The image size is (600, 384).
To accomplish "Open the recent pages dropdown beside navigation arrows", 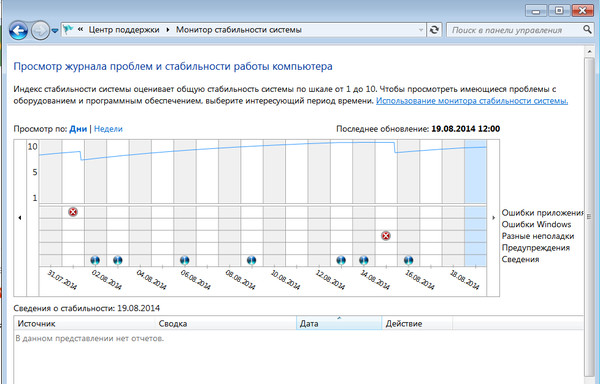I will point(55,31).
